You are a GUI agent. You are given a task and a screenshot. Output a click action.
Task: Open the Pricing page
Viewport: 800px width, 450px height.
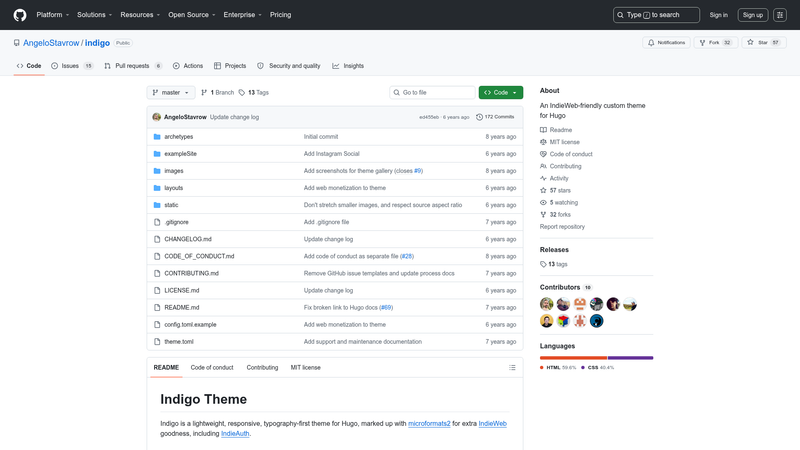click(x=281, y=15)
